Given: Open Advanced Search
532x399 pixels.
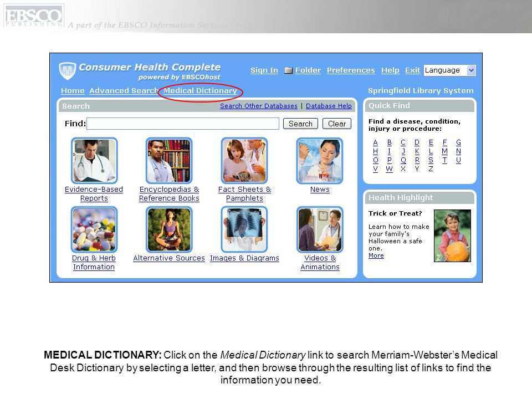Looking at the screenshot, I should pyautogui.click(x=124, y=90).
